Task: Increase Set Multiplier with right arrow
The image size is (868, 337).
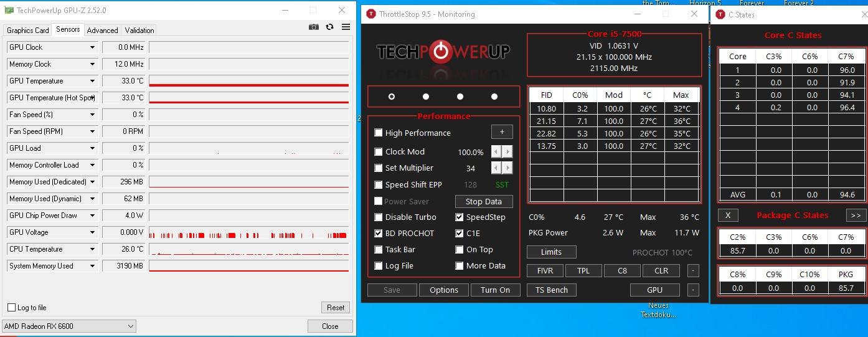Action: pos(507,168)
